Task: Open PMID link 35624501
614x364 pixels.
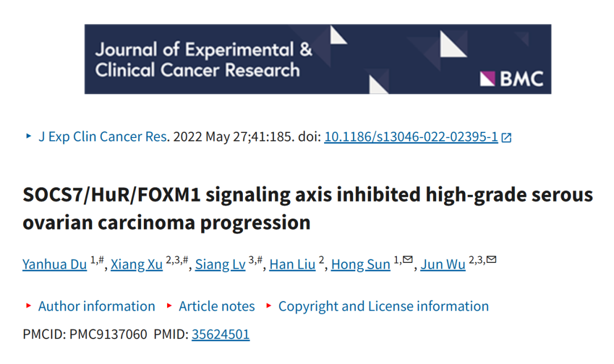Action: pos(221,334)
